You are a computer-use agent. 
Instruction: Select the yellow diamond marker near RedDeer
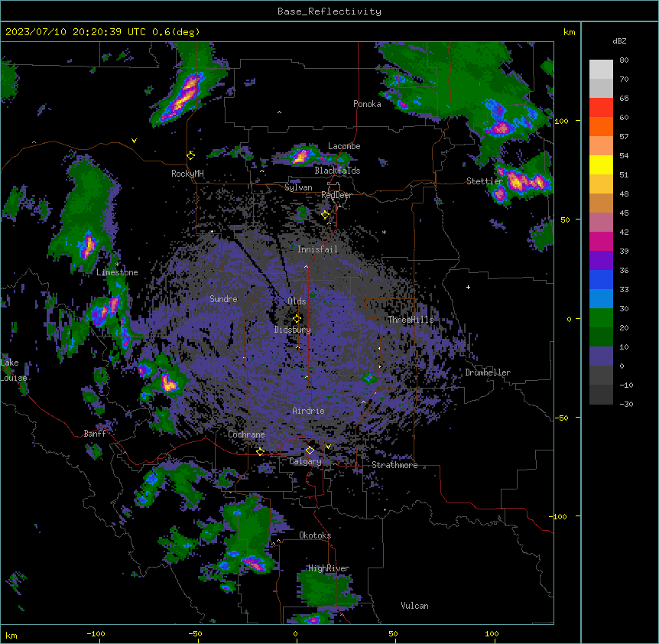pos(326,215)
